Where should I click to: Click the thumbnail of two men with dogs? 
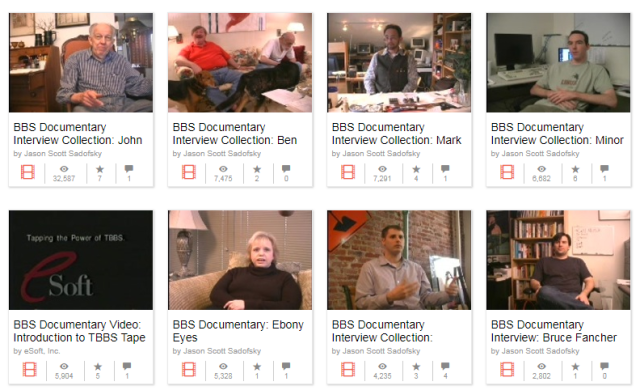tap(240, 62)
